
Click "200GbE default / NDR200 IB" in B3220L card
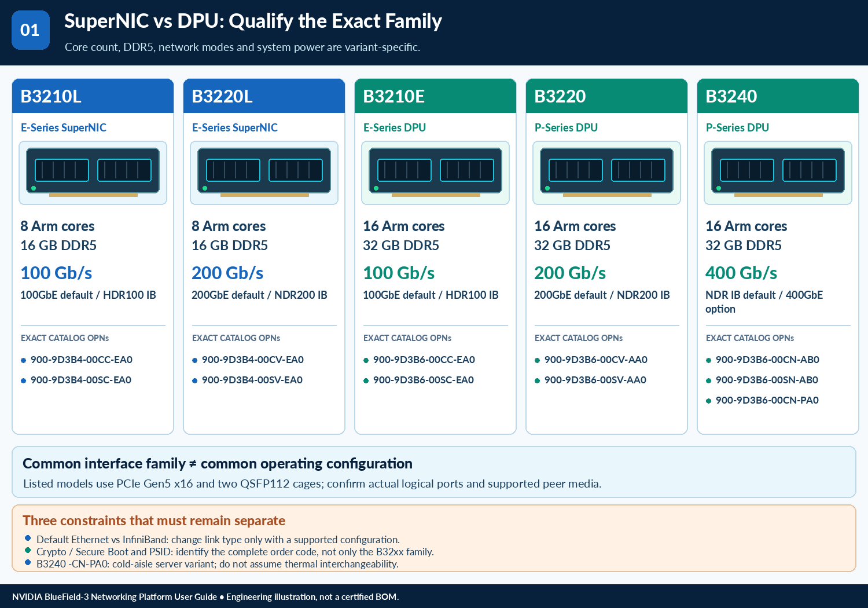(259, 295)
